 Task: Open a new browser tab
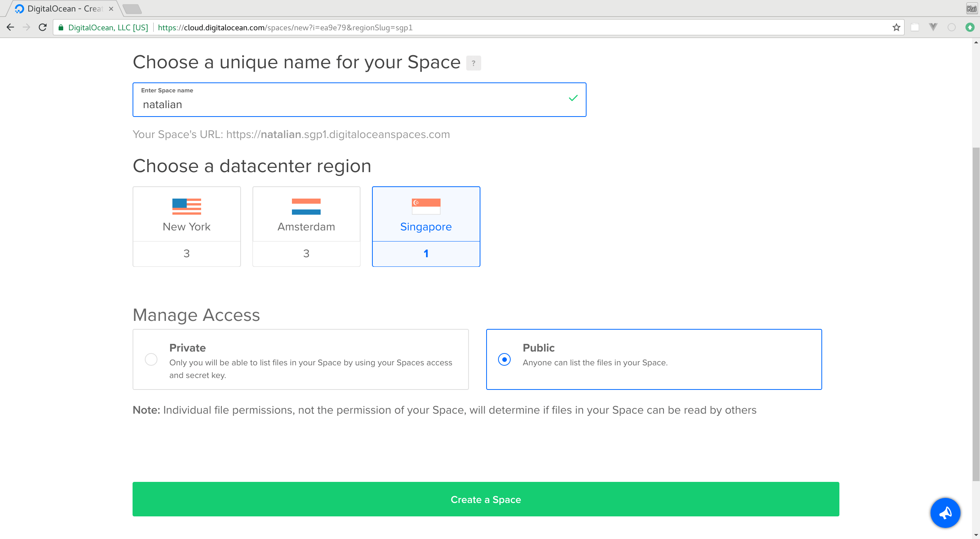[x=133, y=9]
